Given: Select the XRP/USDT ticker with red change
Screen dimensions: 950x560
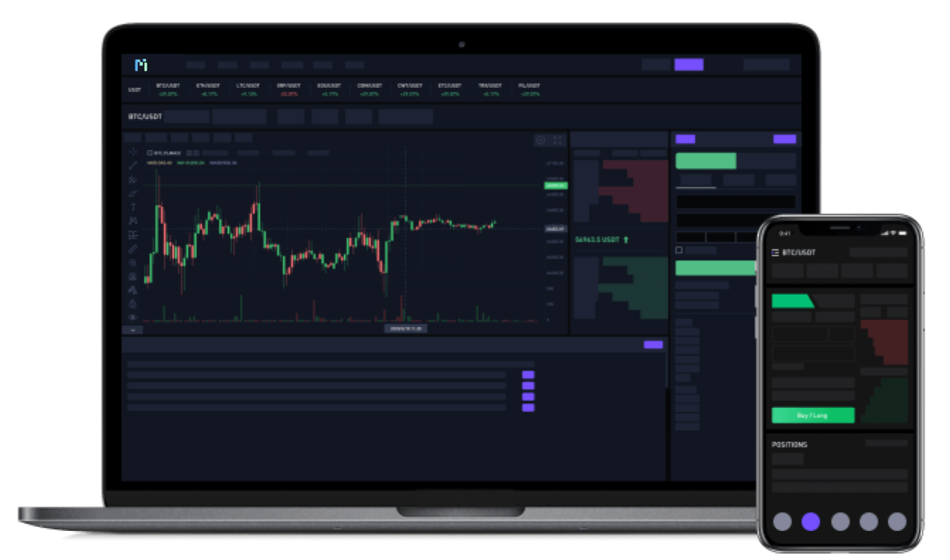Looking at the screenshot, I should (287, 90).
